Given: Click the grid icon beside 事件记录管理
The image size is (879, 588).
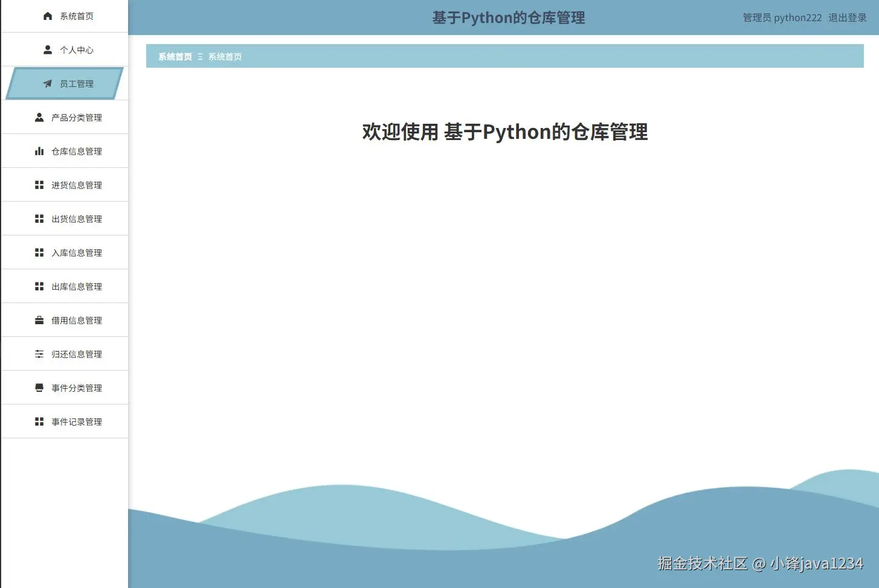Looking at the screenshot, I should (39, 422).
